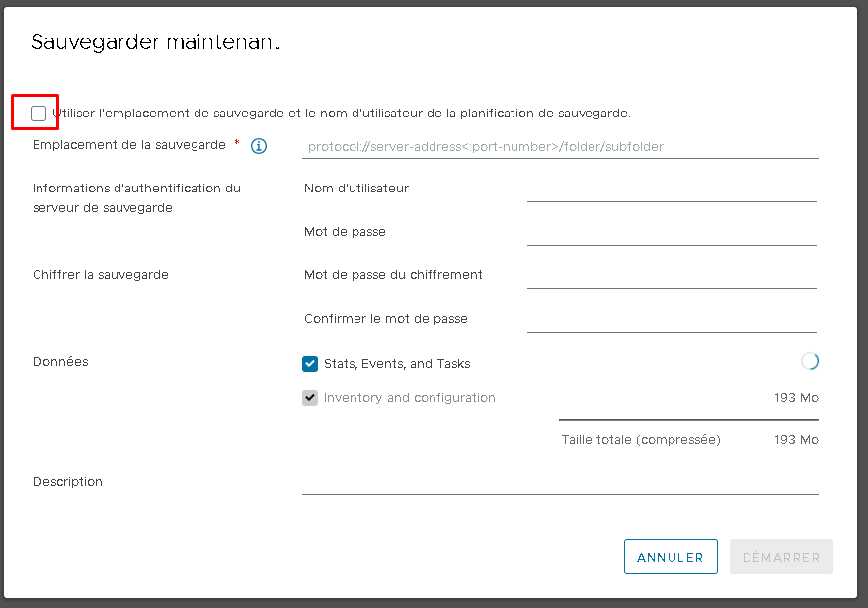The height and width of the screenshot is (608, 868).
Task: Click the Sauvegarder maintenant dialog title
Action: pos(156,42)
